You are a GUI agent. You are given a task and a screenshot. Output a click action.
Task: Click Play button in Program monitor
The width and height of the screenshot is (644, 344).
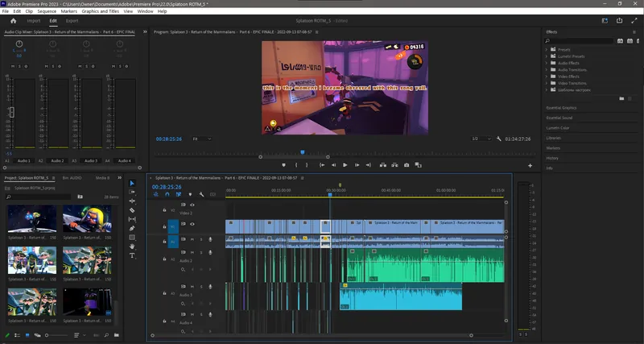345,165
